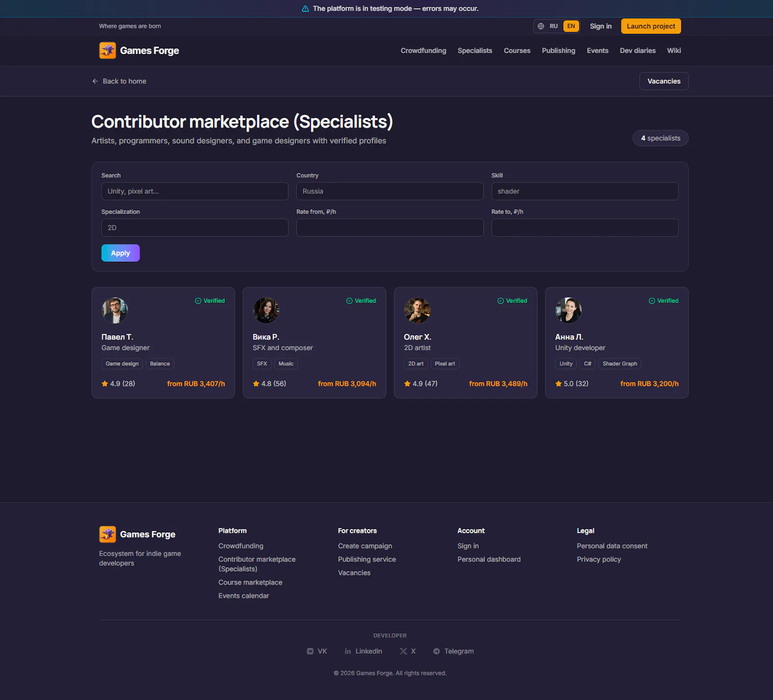
Task: Open Вика Р. avatar photo
Action: pos(266,310)
